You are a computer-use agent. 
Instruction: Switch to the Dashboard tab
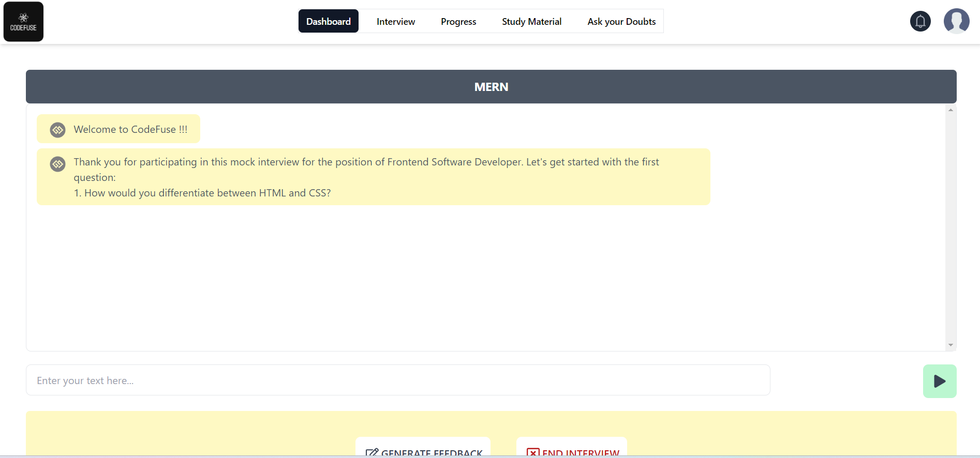pos(329,21)
